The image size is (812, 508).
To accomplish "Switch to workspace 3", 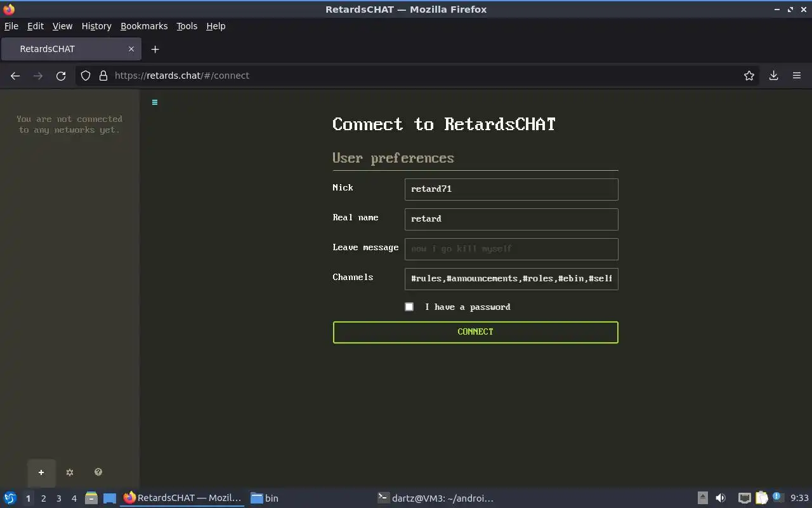I will point(59,498).
